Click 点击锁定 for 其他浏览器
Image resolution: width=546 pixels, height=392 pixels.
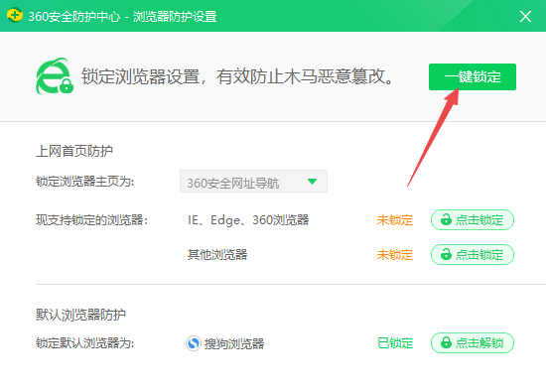pos(473,254)
